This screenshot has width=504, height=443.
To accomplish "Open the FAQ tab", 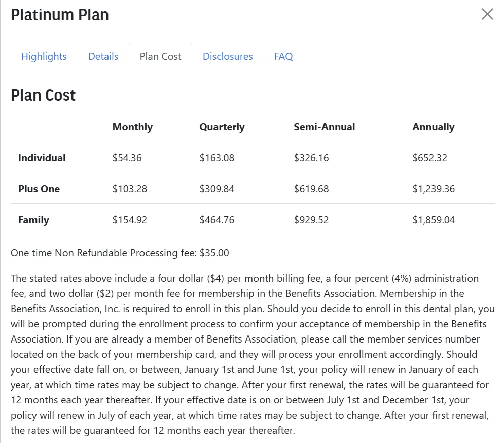I will pos(283,56).
